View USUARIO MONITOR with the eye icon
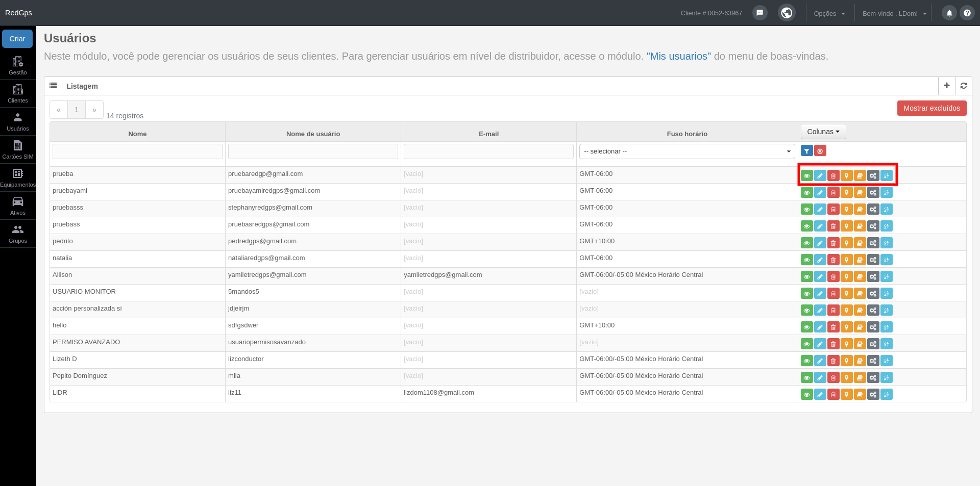The image size is (980, 486). click(x=806, y=293)
